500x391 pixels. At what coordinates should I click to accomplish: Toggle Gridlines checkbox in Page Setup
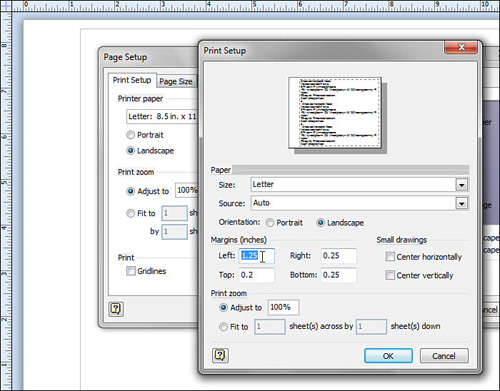pos(131,271)
